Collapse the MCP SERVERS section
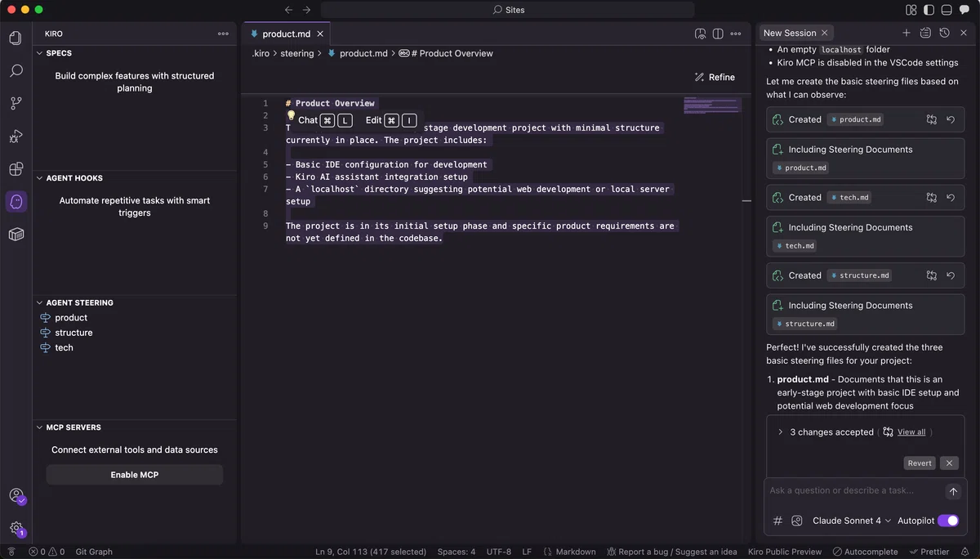 coord(39,427)
